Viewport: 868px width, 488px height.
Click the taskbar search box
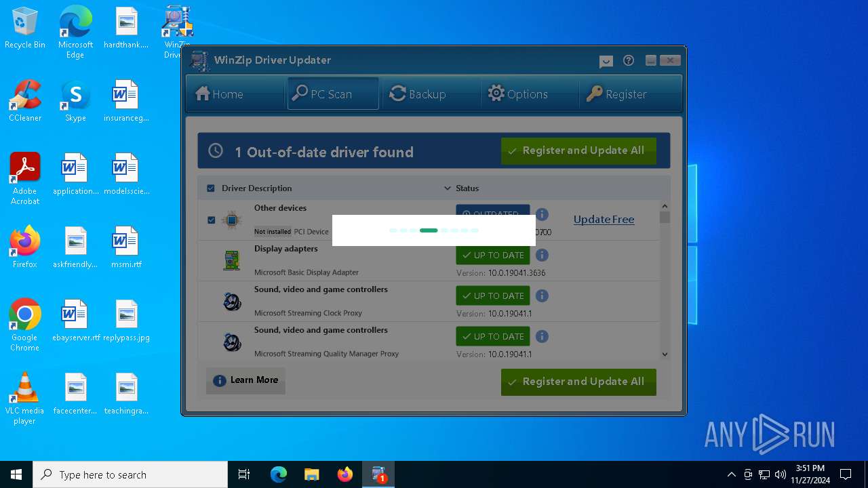tap(130, 474)
